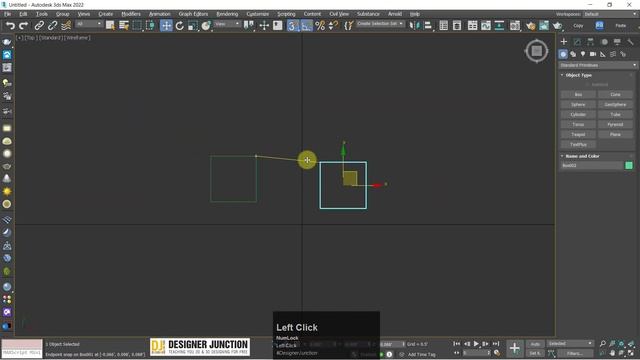The height and width of the screenshot is (360, 640).
Task: Open reference coordinate system View dropdown
Action: pos(227,24)
